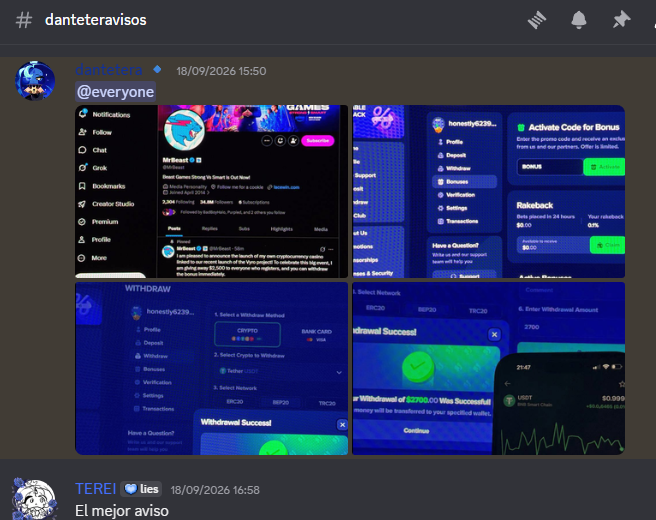
Task: Open dantetera's avatar profile
Action: 35,81
